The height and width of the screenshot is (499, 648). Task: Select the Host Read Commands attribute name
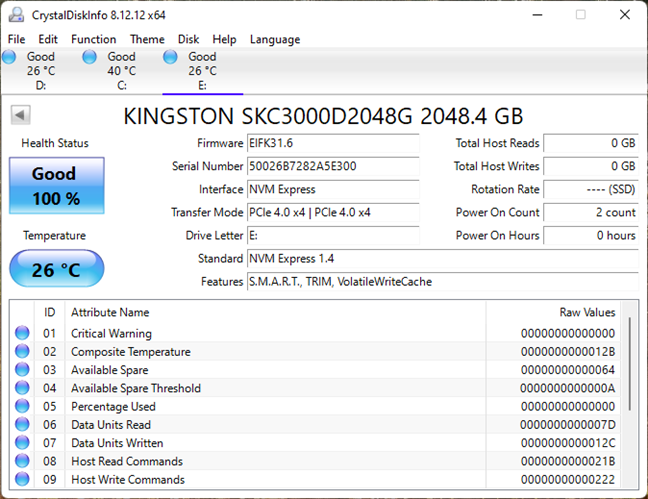tap(127, 461)
